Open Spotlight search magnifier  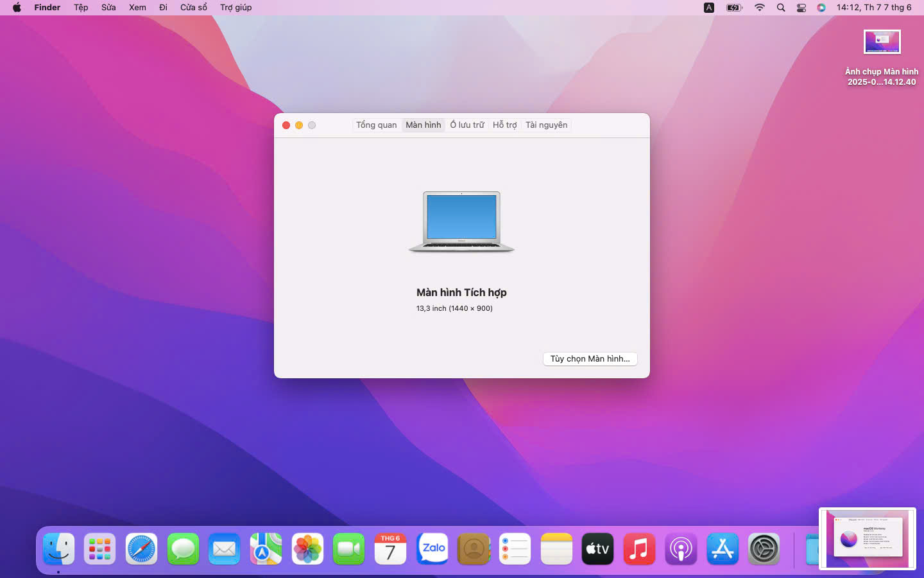tap(781, 8)
